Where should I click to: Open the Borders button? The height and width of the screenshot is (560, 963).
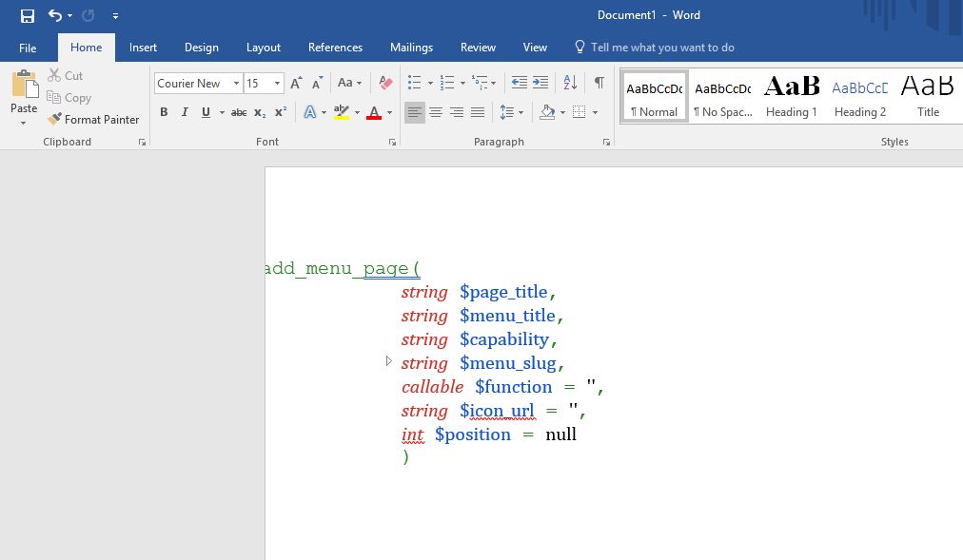click(579, 112)
